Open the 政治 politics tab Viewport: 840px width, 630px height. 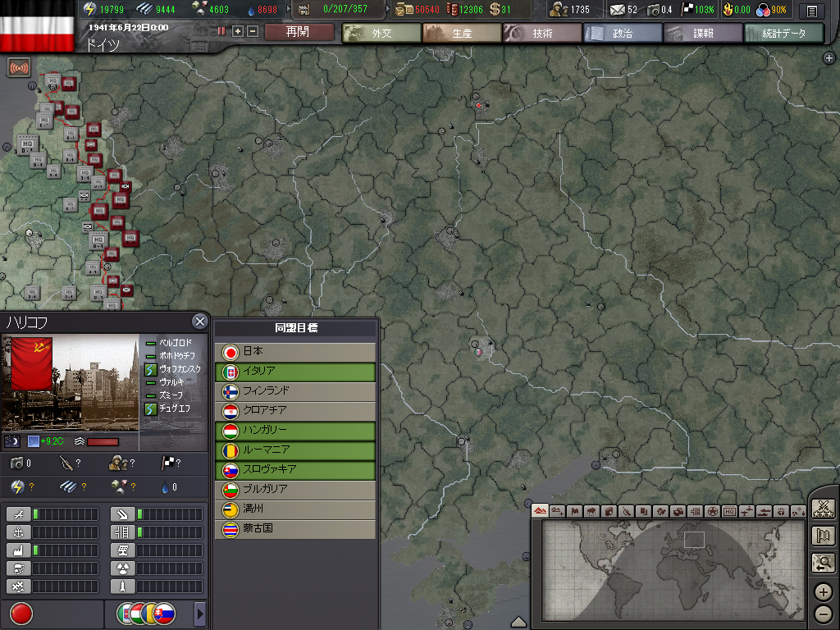(623, 33)
